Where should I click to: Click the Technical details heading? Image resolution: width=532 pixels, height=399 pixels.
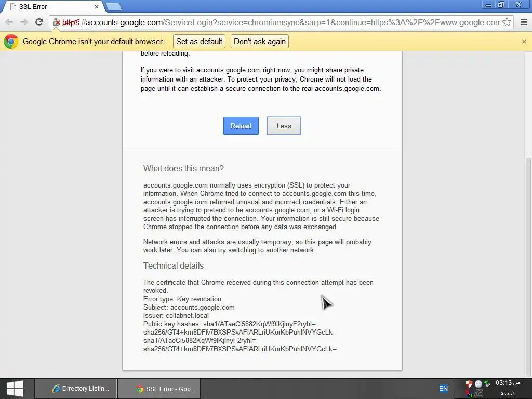click(174, 265)
